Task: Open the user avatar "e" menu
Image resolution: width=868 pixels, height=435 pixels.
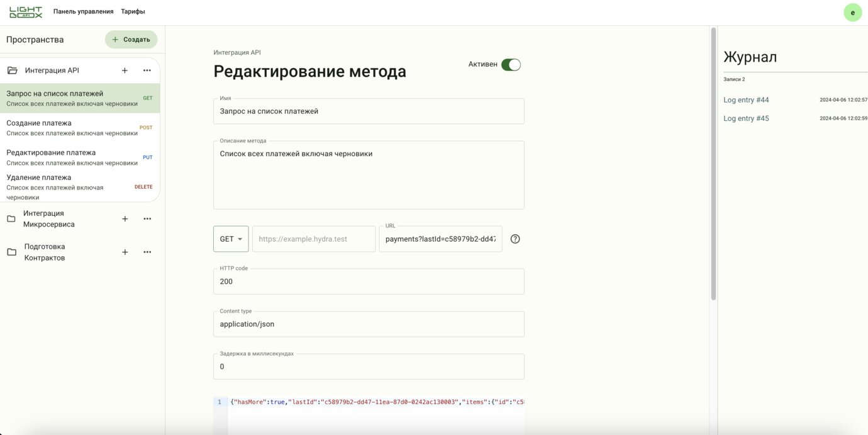Action: 852,13
